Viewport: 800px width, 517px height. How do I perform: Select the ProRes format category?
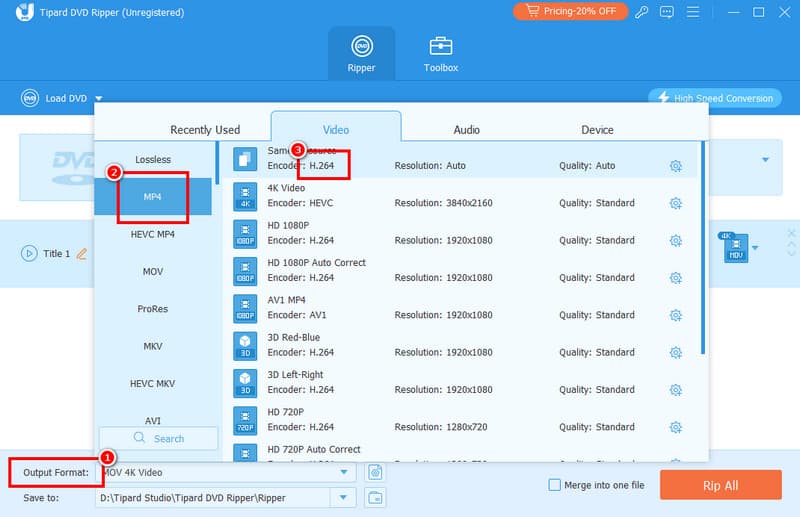pyautogui.click(x=153, y=309)
